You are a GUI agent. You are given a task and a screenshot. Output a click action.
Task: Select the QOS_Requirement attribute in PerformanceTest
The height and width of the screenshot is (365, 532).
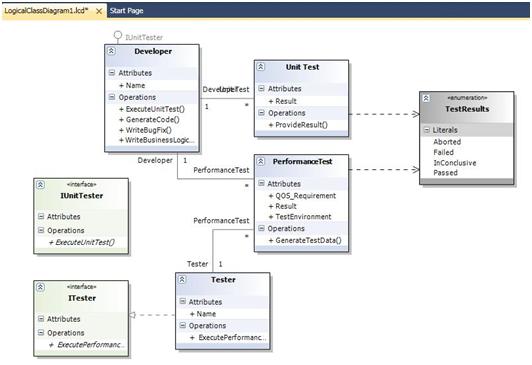pyautogui.click(x=302, y=196)
